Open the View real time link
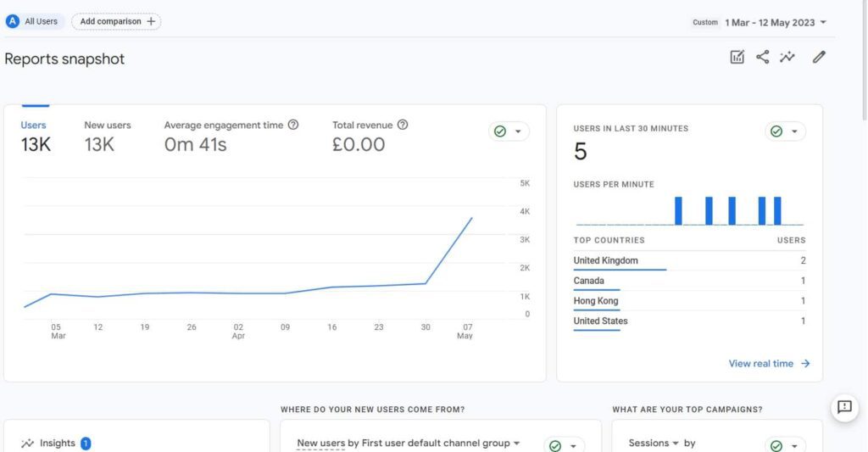The height and width of the screenshot is (452, 868). 769,364
